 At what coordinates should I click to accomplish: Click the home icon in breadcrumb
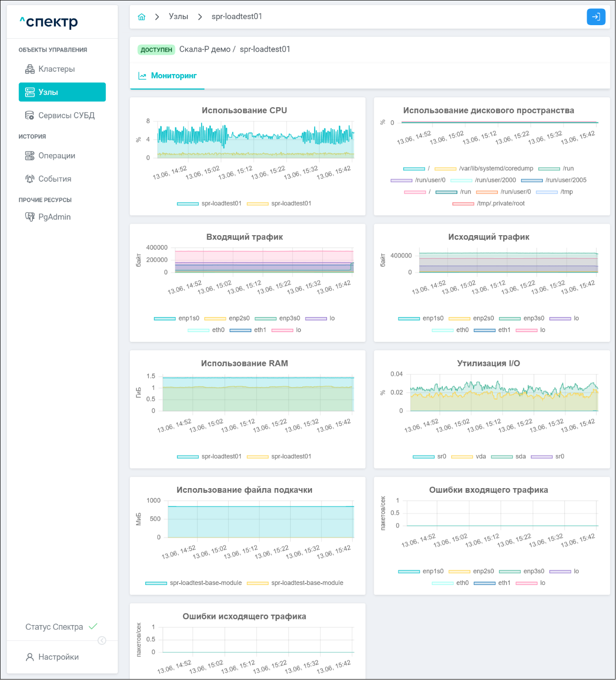click(142, 17)
